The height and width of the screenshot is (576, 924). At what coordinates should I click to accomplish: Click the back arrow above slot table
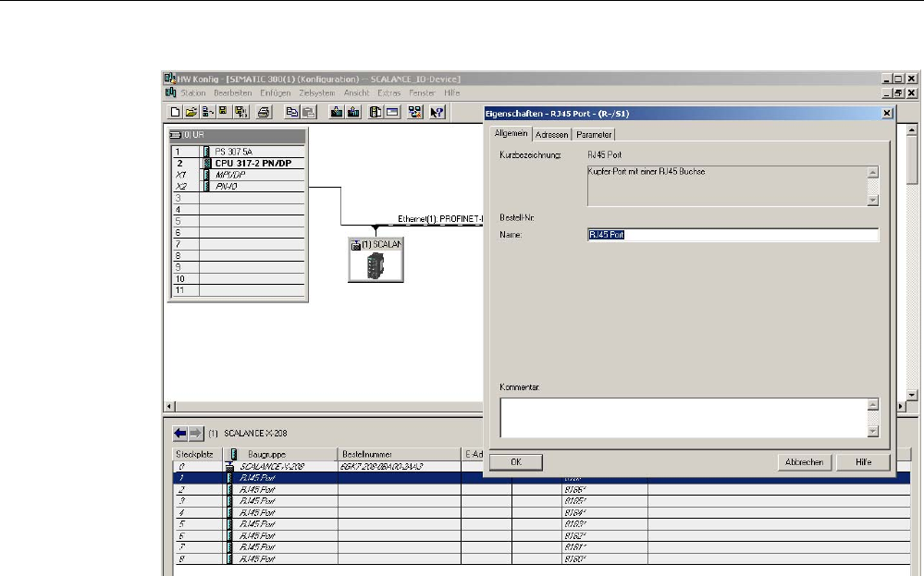click(x=179, y=434)
